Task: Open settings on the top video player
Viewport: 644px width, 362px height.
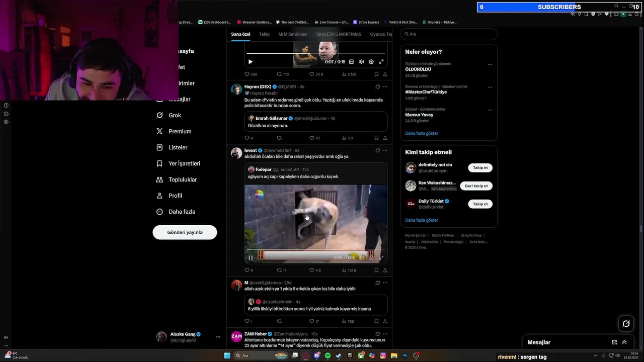Action: [x=371, y=62]
